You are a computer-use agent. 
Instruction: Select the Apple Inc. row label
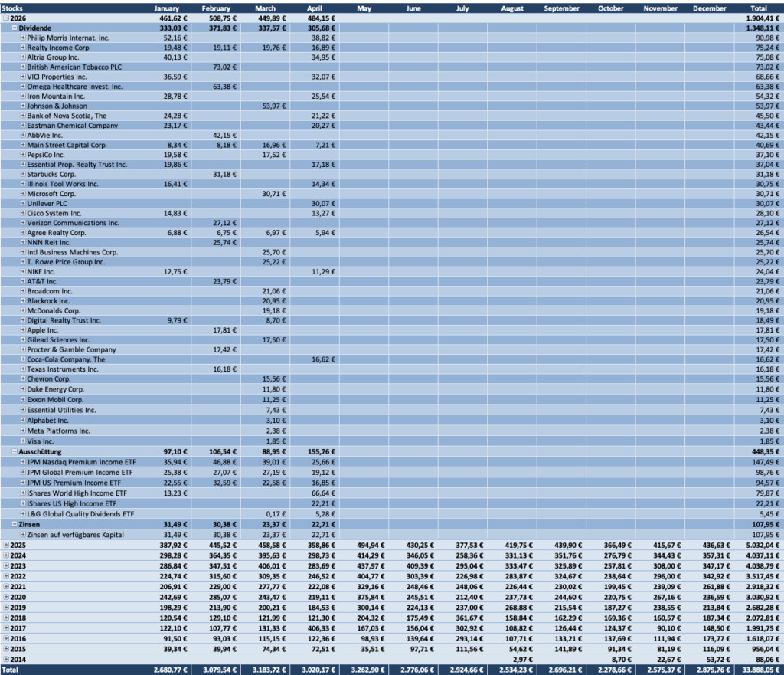[x=43, y=330]
